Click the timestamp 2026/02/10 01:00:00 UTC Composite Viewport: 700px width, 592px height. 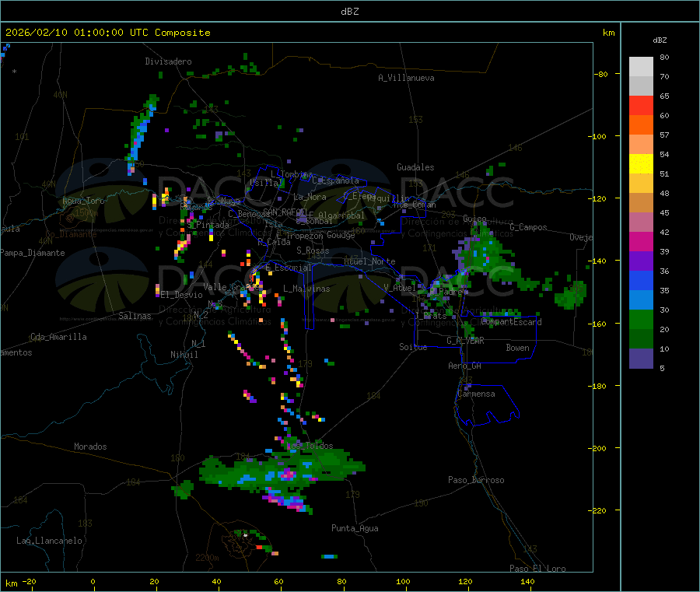pyautogui.click(x=107, y=33)
